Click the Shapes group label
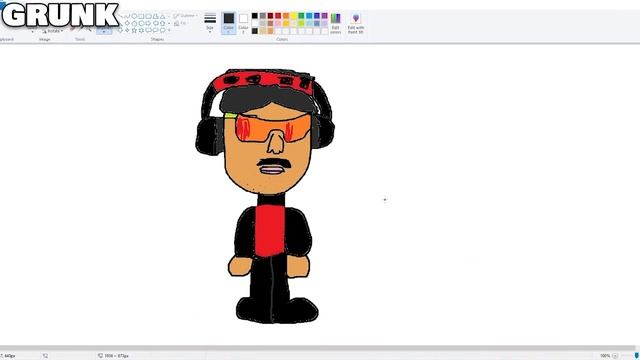This screenshot has height=360, width=640. pyautogui.click(x=157, y=39)
